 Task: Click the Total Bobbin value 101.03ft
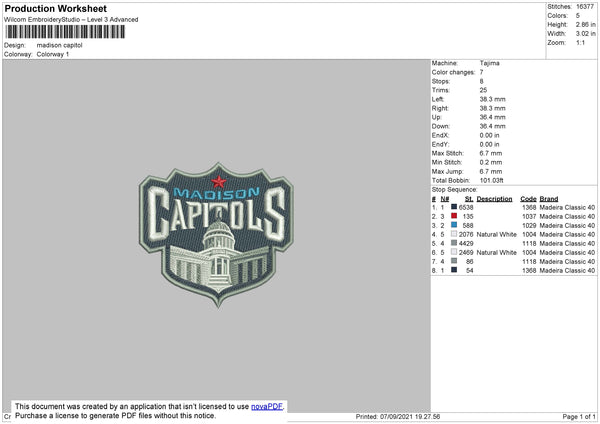click(491, 180)
